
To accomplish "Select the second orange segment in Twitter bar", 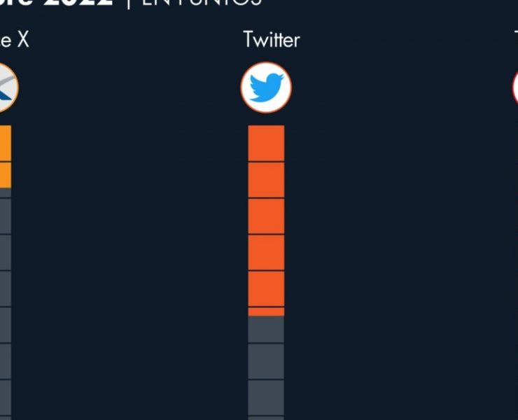I will [266, 180].
